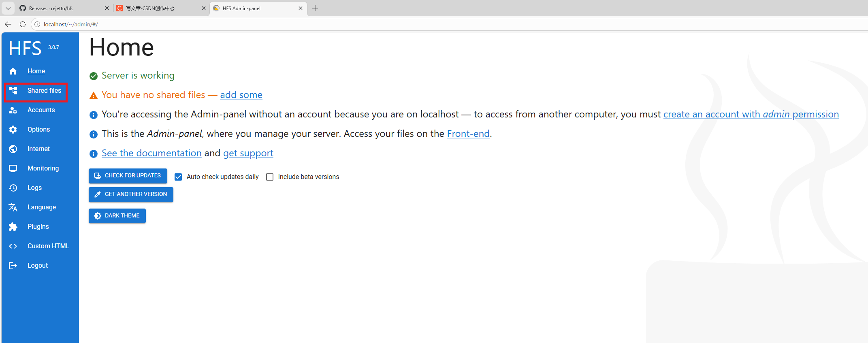Click GET ANOTHER VERSION button
Image resolution: width=868 pixels, height=343 pixels.
coord(131,194)
